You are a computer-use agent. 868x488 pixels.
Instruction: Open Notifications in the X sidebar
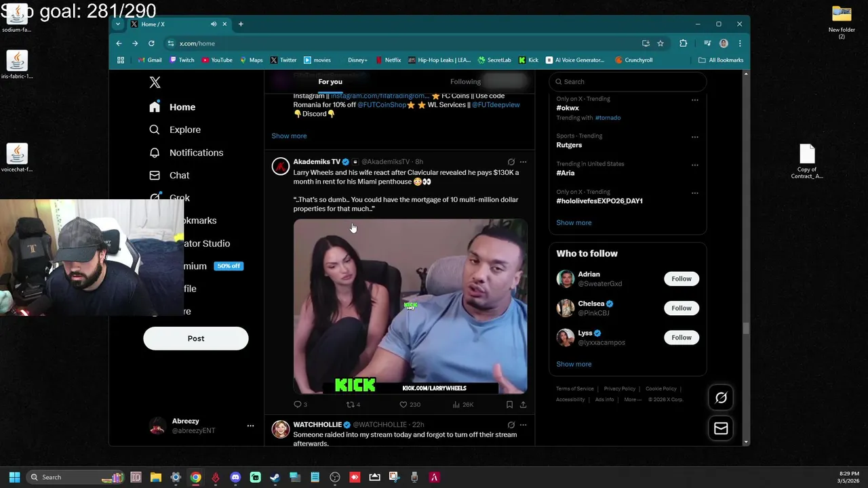[186, 152]
